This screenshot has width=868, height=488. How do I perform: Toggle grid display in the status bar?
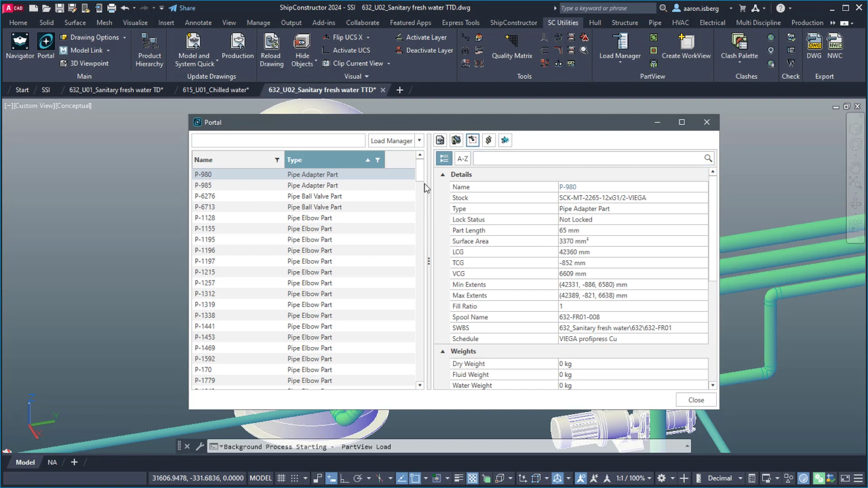click(282, 478)
